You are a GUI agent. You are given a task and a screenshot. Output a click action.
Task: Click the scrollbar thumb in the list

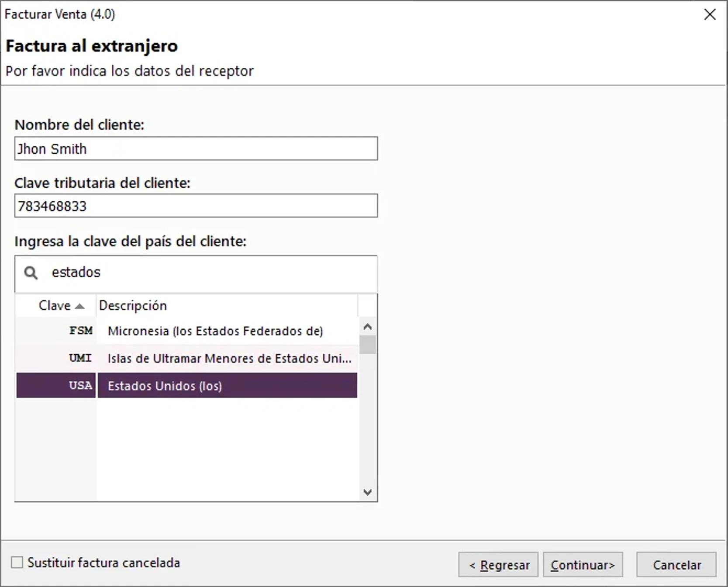tap(367, 345)
